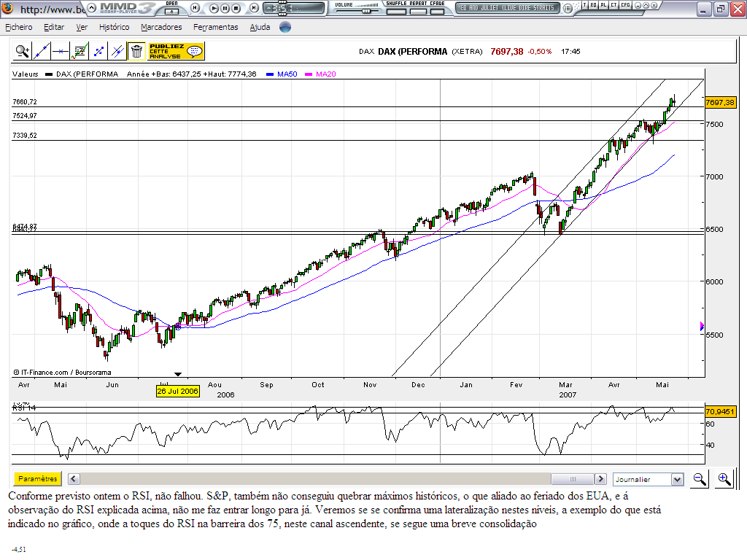Click Winamp Open eject button
Screen dimensions: 747x560
pyautogui.click(x=171, y=10)
